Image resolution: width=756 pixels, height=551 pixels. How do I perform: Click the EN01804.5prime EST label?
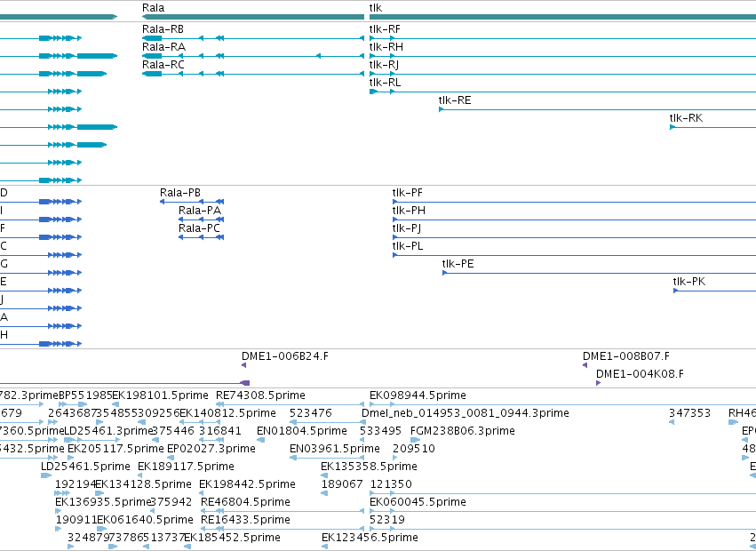pos(302,431)
